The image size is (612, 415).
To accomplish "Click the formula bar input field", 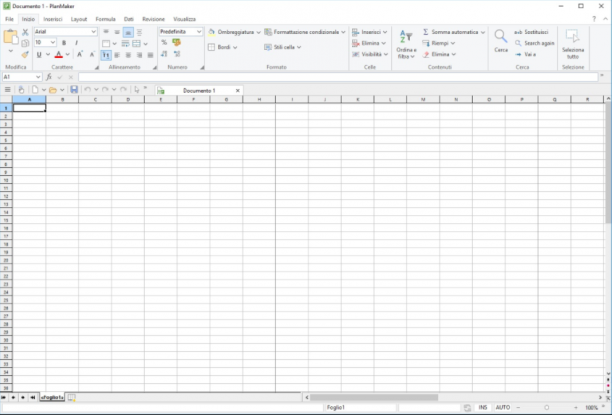I will click(338, 77).
